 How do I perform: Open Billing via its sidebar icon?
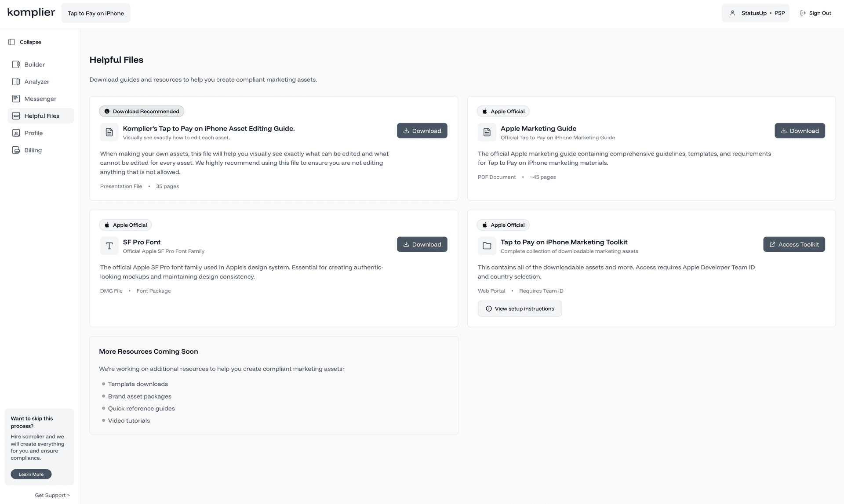pos(16,150)
